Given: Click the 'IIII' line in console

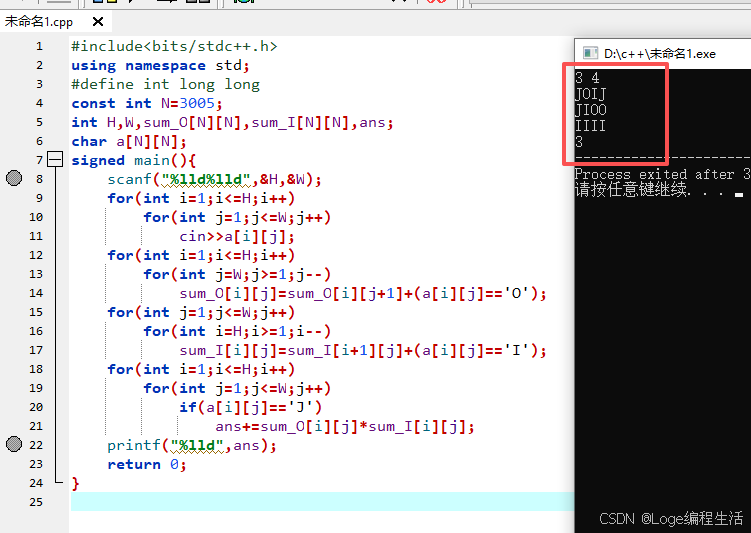Looking at the screenshot, I should tap(591, 126).
